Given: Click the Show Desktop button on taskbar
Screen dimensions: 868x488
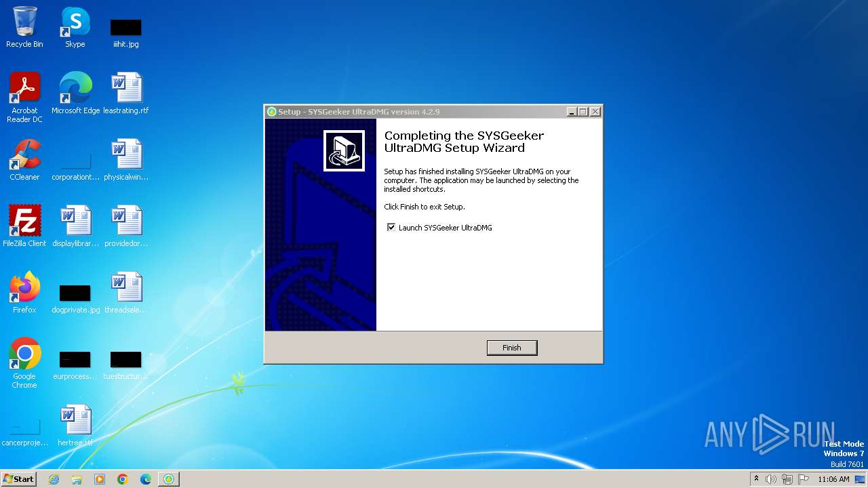Looking at the screenshot, I should (861, 479).
